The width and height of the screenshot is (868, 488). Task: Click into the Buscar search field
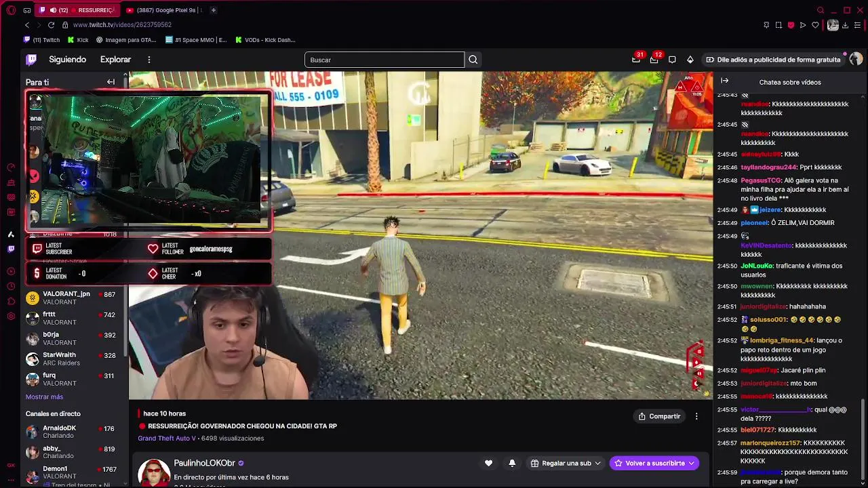click(384, 60)
